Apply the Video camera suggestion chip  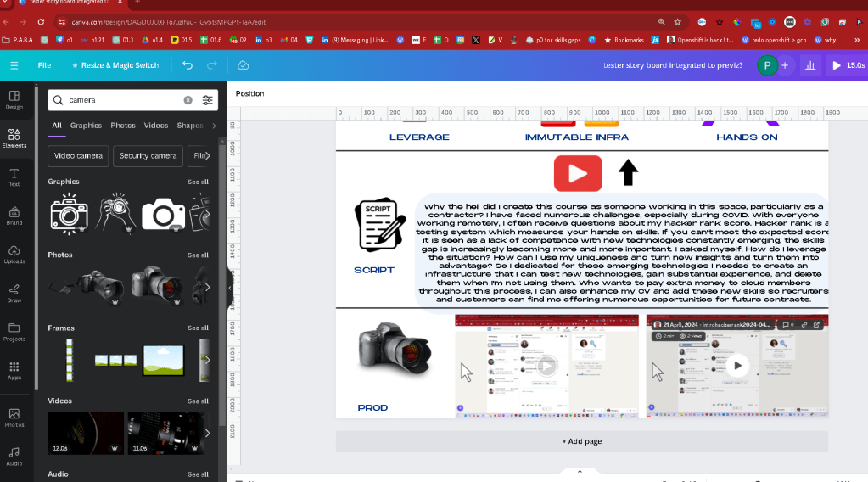(x=78, y=156)
